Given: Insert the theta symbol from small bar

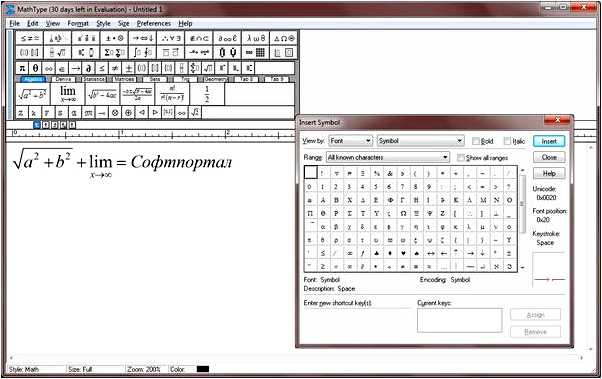Looking at the screenshot, I should (35, 68).
